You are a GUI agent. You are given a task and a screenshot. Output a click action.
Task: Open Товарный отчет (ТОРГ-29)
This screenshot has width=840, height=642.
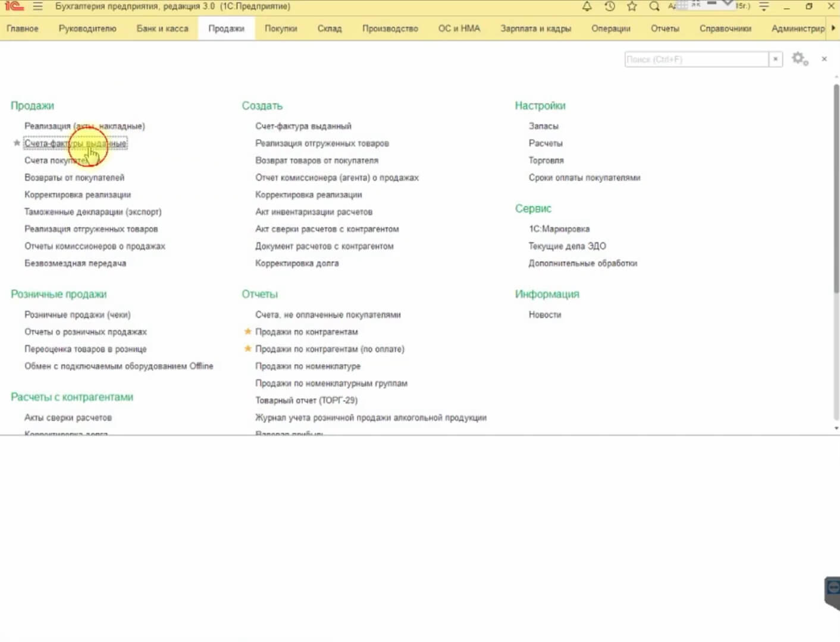tap(306, 401)
